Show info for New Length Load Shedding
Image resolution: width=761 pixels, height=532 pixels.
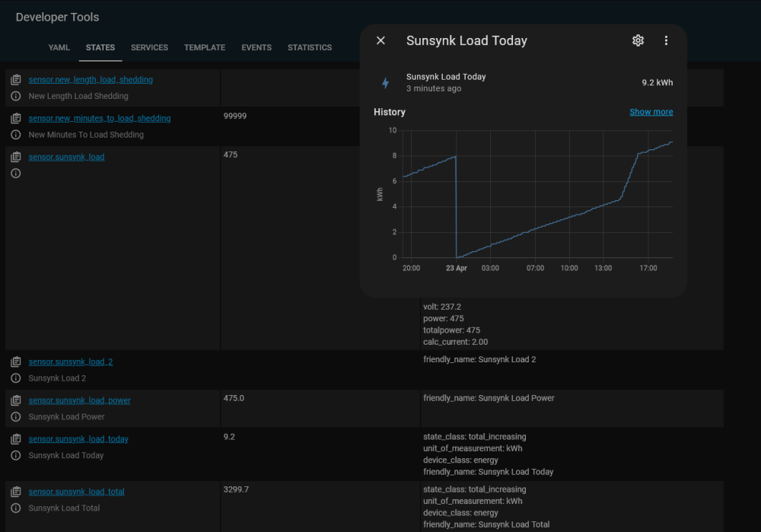pos(16,96)
